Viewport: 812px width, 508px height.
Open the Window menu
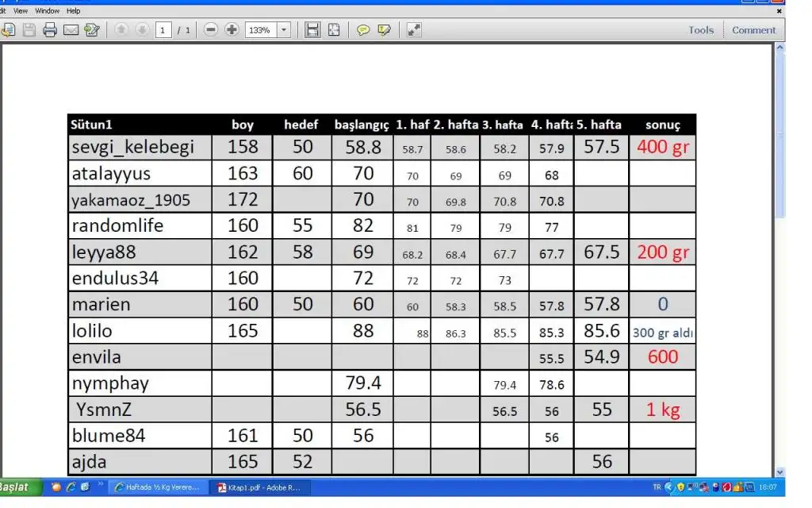(47, 11)
